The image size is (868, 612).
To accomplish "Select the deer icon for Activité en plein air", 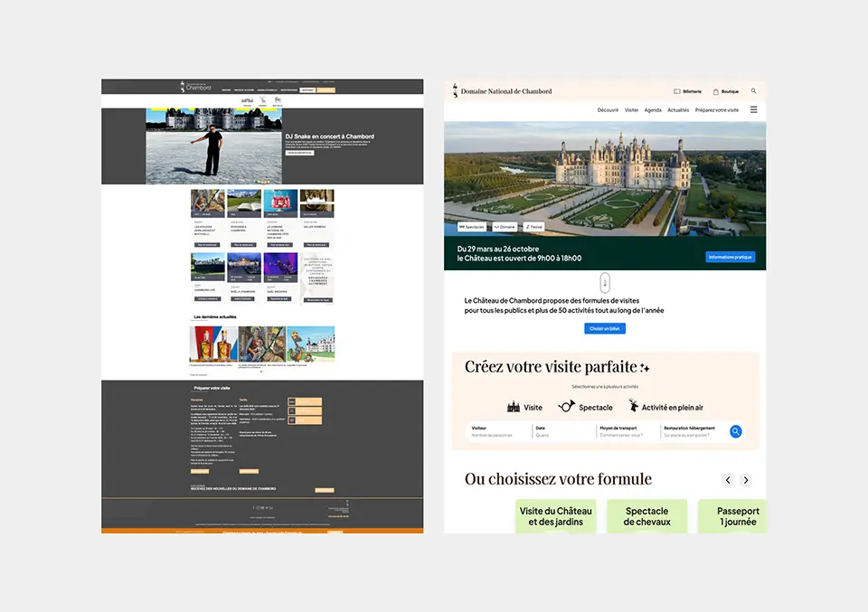I will click(x=634, y=407).
